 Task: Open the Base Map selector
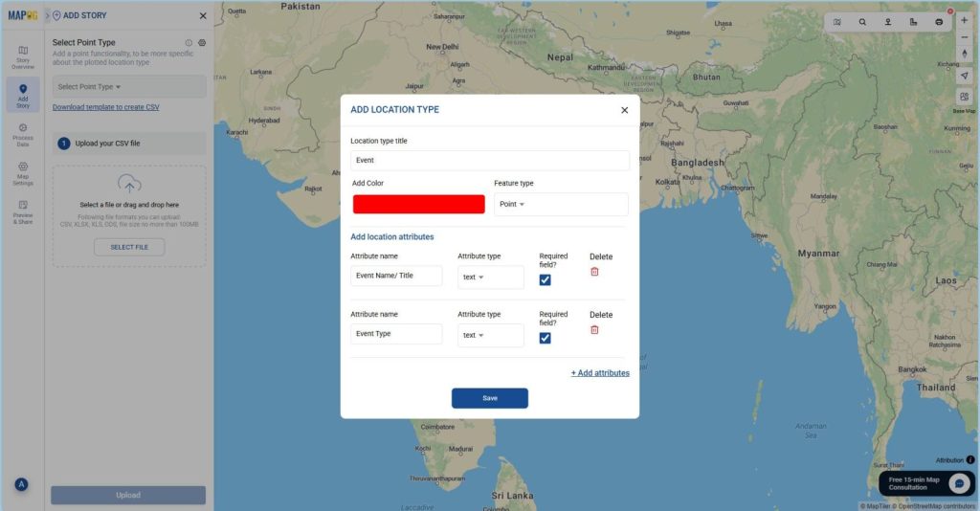pyautogui.click(x=964, y=98)
